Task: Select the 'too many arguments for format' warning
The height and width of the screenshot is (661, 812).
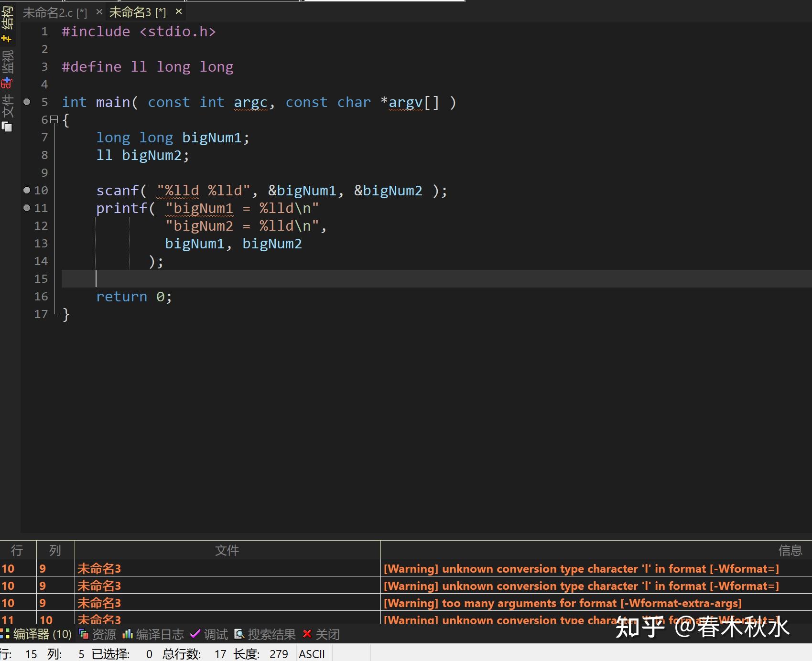Action: click(x=406, y=603)
